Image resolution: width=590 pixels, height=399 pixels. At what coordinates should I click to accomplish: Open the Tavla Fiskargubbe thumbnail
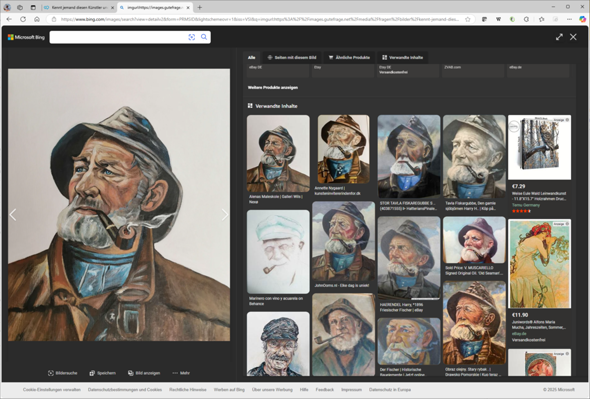click(474, 156)
